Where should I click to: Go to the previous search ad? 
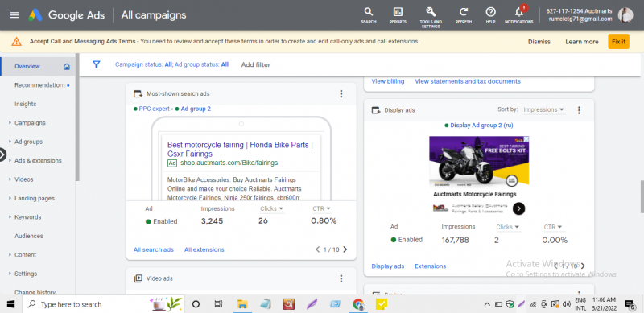317,249
